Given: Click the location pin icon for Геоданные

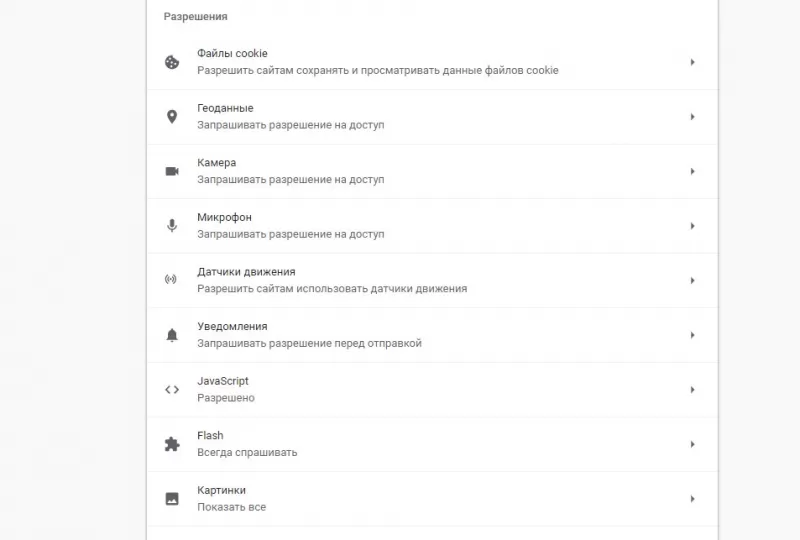Looking at the screenshot, I should 171,117.
